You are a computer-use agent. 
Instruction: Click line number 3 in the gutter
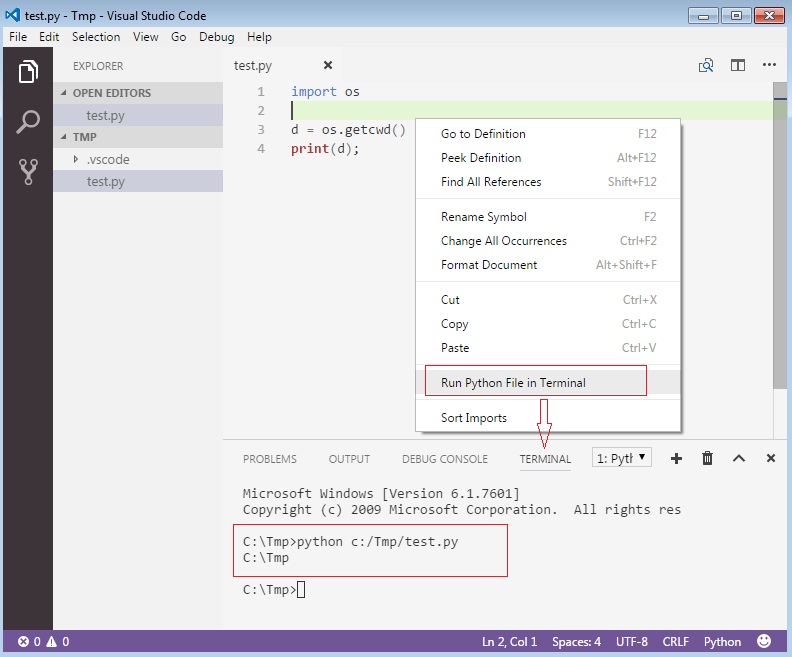(261, 130)
